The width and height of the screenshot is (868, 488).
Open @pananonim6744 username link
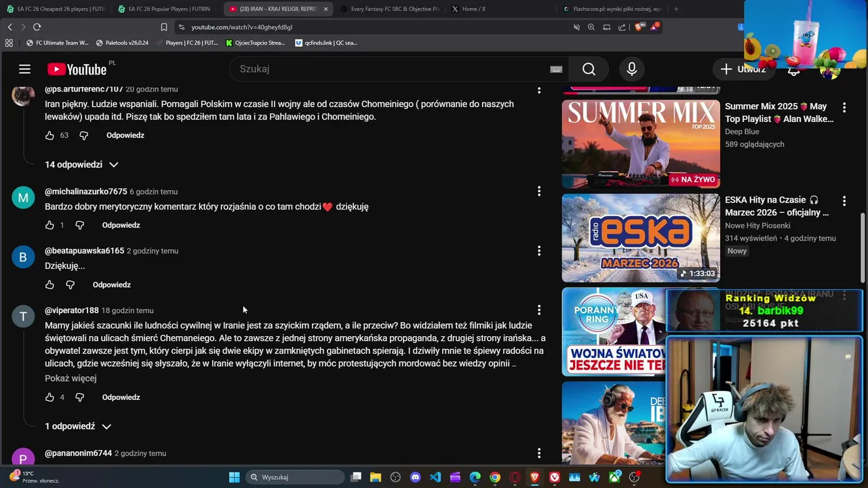tap(78, 453)
